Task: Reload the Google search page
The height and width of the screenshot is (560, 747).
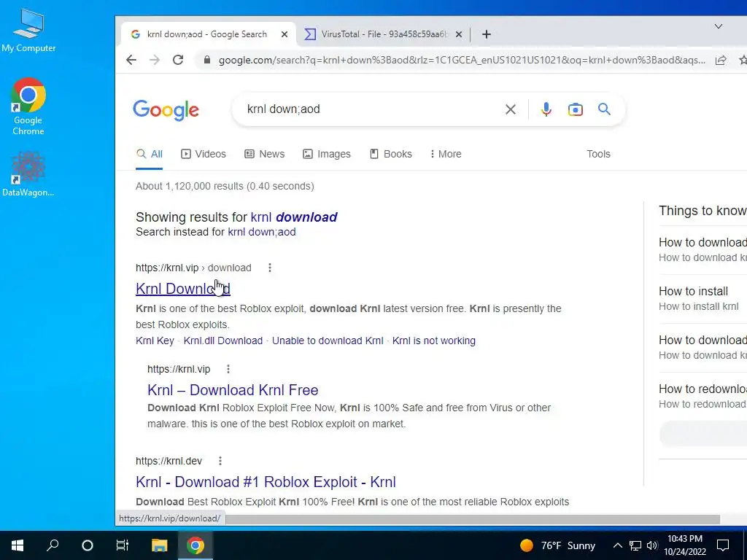Action: (x=178, y=60)
